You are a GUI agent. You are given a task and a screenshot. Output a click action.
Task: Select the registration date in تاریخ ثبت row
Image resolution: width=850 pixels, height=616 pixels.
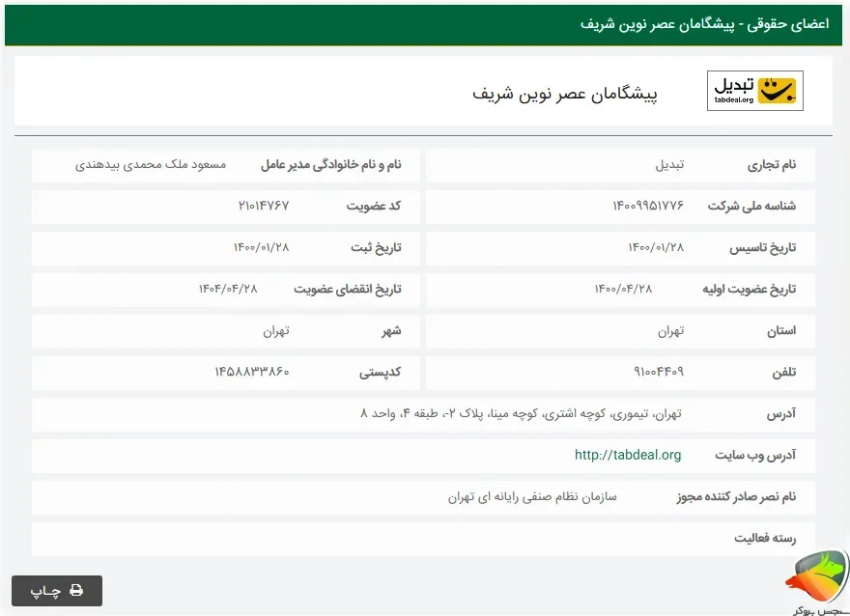[x=262, y=247]
